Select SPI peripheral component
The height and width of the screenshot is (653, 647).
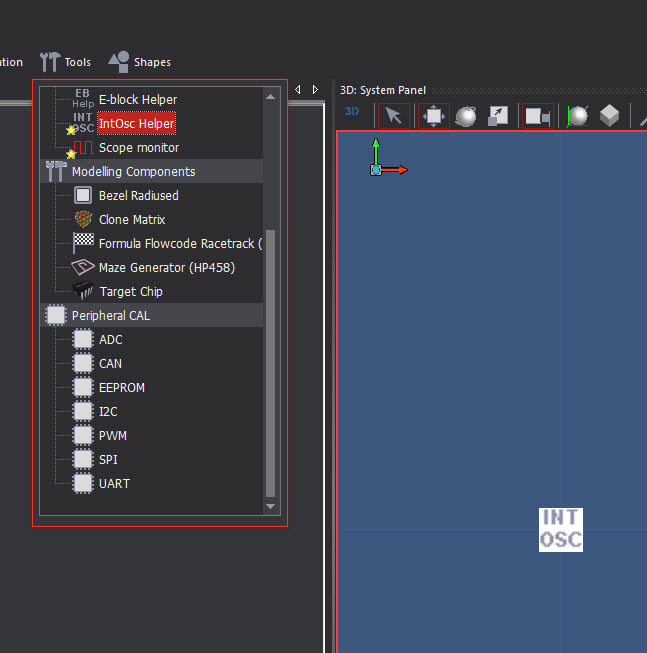(x=108, y=460)
